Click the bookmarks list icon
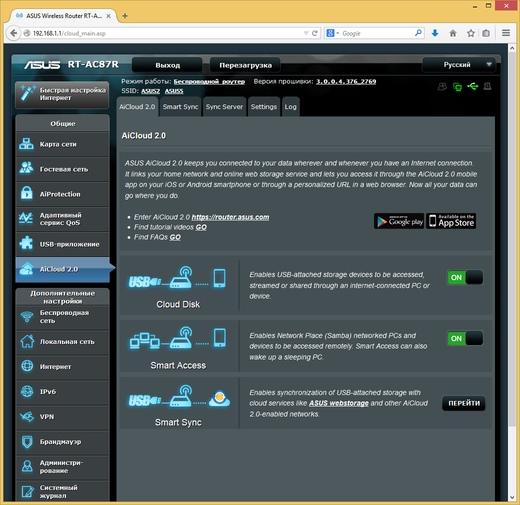Image resolution: width=520 pixels, height=505 pixels. [x=486, y=33]
